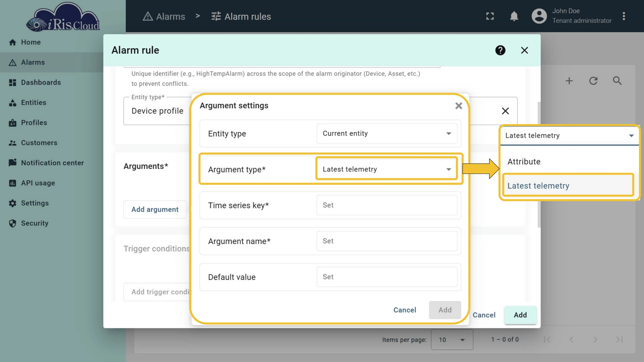Jump to first page arrow
Screen dimensions: 644x362
547,340
